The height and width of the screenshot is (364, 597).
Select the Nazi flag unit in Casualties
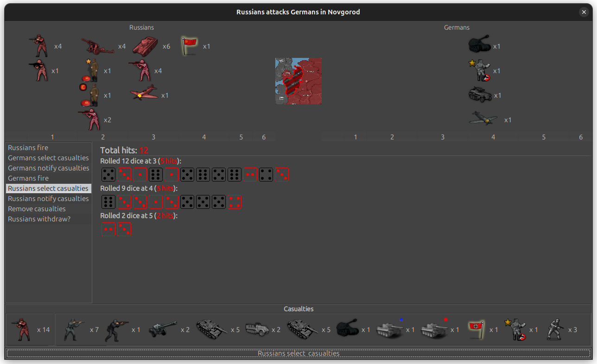tap(476, 329)
